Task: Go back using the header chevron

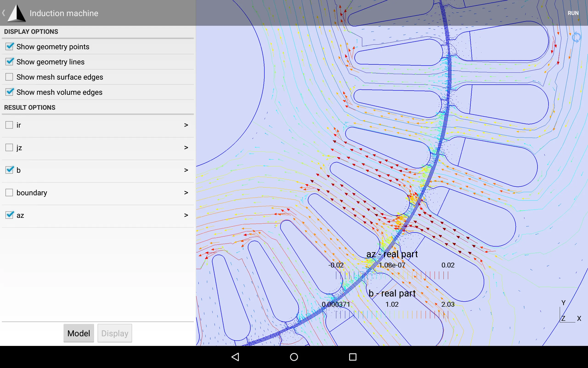Action: [3, 13]
